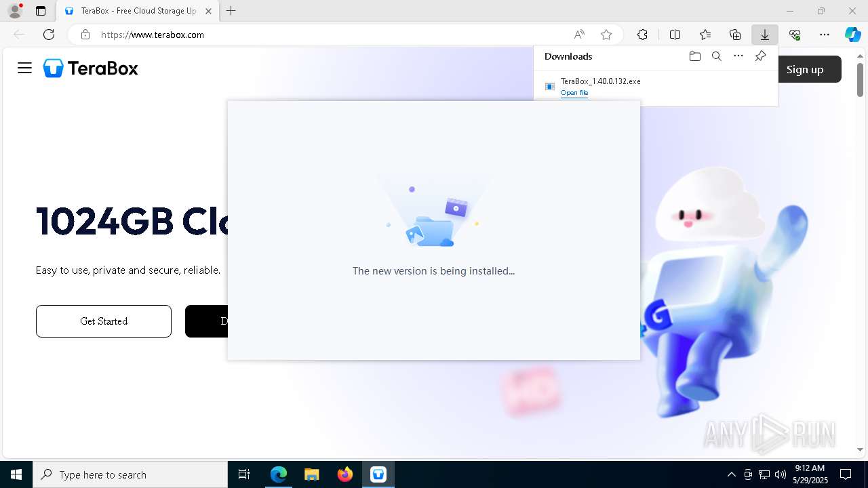Image resolution: width=868 pixels, height=488 pixels.
Task: Open network status icon in tray
Action: [x=764, y=474]
